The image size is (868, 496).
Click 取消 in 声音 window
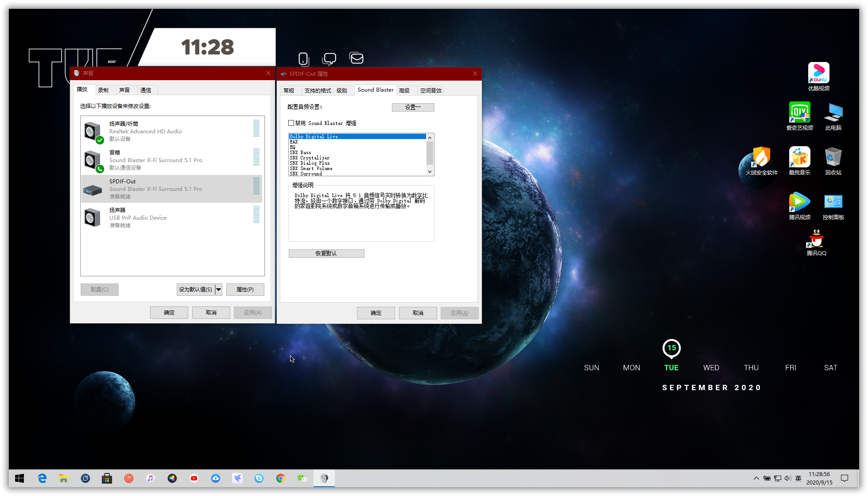tap(211, 313)
